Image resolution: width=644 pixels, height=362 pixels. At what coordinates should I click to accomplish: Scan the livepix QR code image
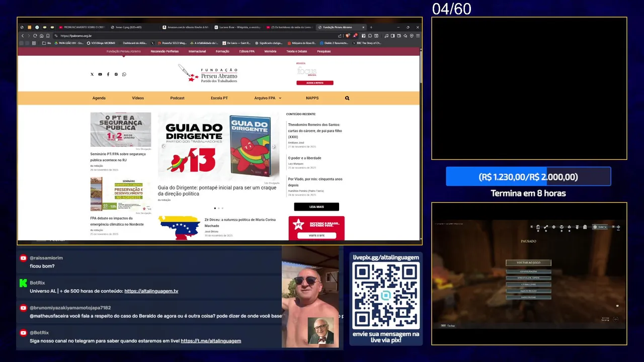click(x=386, y=296)
